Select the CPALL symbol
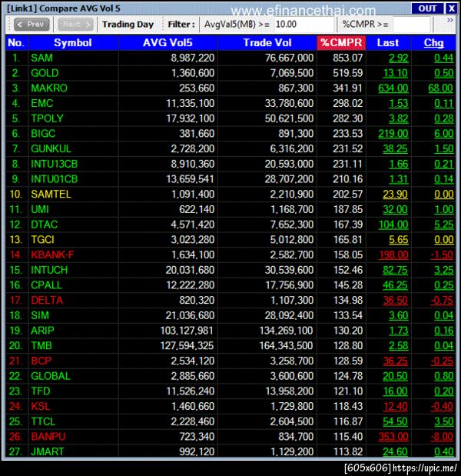 click(x=46, y=285)
